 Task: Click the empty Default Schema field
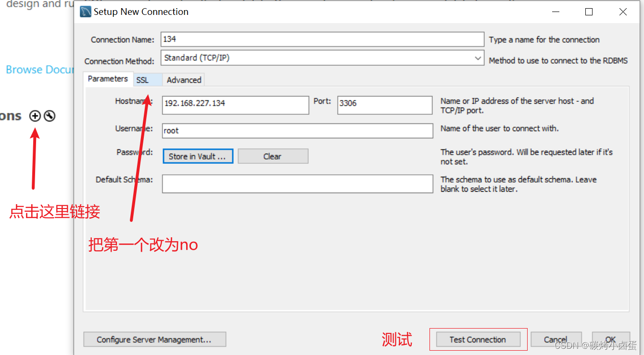point(298,184)
